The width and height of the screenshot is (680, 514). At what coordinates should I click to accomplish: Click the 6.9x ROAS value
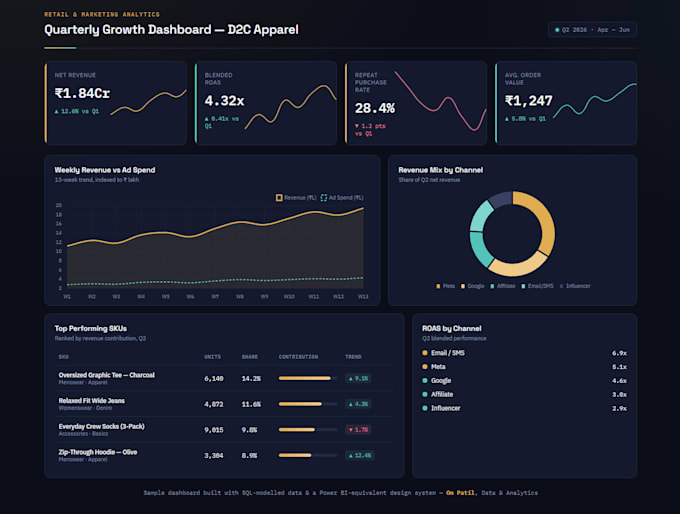click(x=619, y=353)
